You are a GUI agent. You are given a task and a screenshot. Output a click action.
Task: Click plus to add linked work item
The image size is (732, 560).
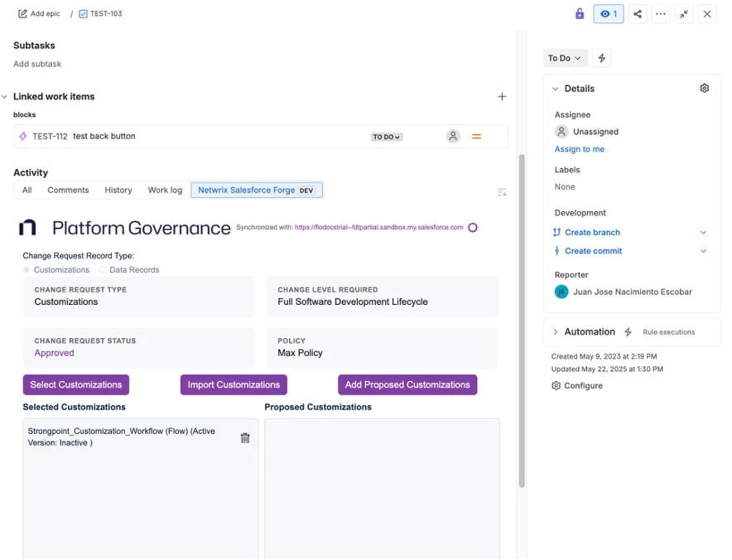pos(502,97)
